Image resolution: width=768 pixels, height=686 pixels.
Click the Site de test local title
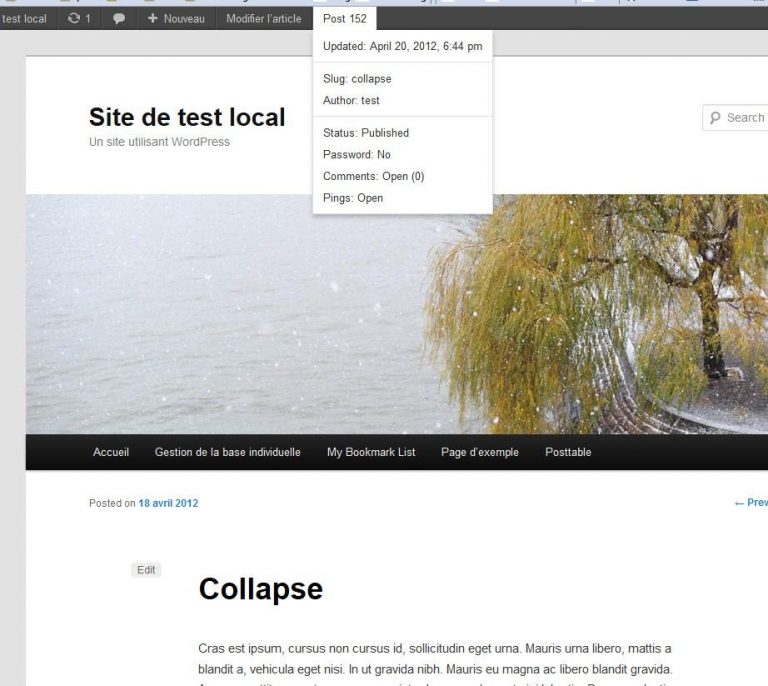tap(187, 117)
